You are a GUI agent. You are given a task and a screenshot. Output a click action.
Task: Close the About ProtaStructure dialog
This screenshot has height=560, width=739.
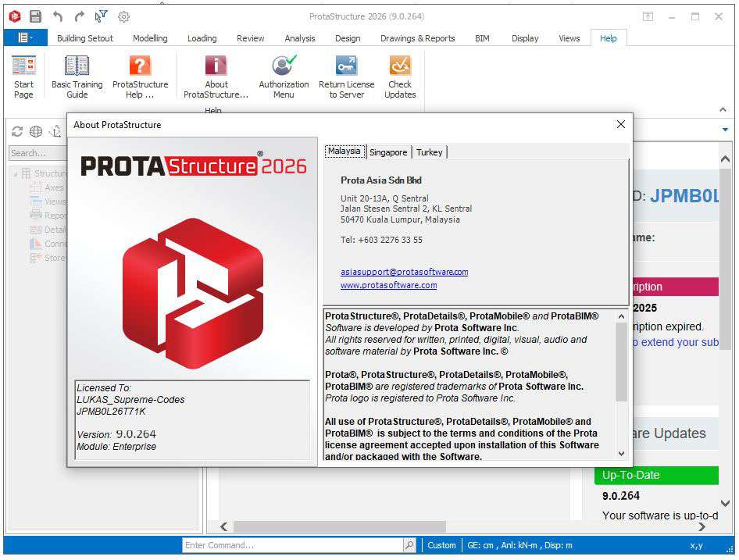(620, 124)
